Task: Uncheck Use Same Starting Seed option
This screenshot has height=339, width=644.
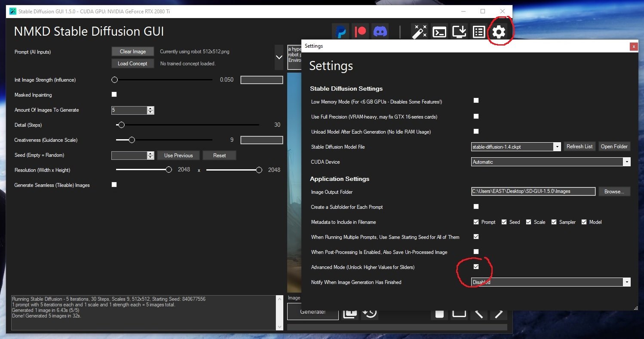Action: (476, 236)
